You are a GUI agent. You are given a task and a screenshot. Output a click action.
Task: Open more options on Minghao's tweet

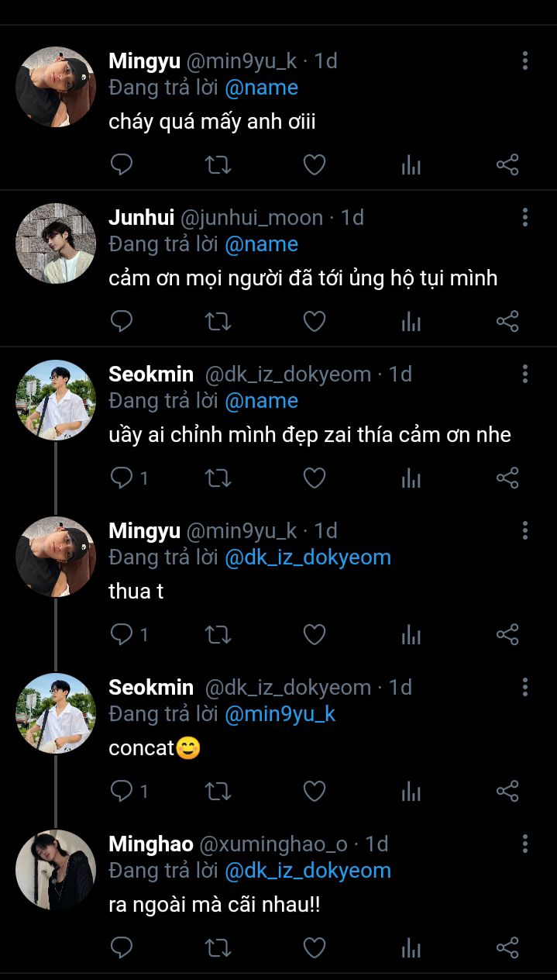525,844
